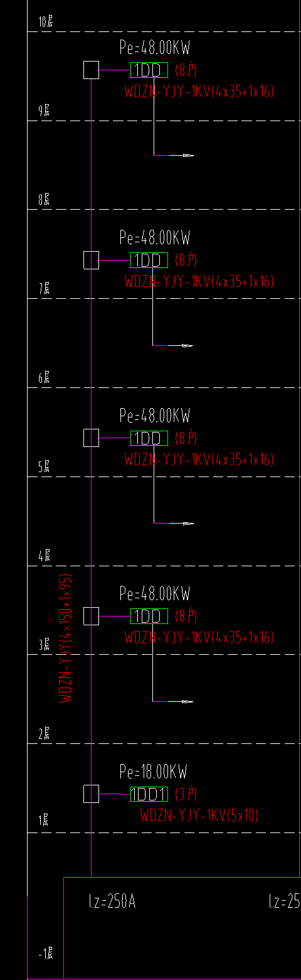Click the (8户) text on 9层

click(186, 70)
